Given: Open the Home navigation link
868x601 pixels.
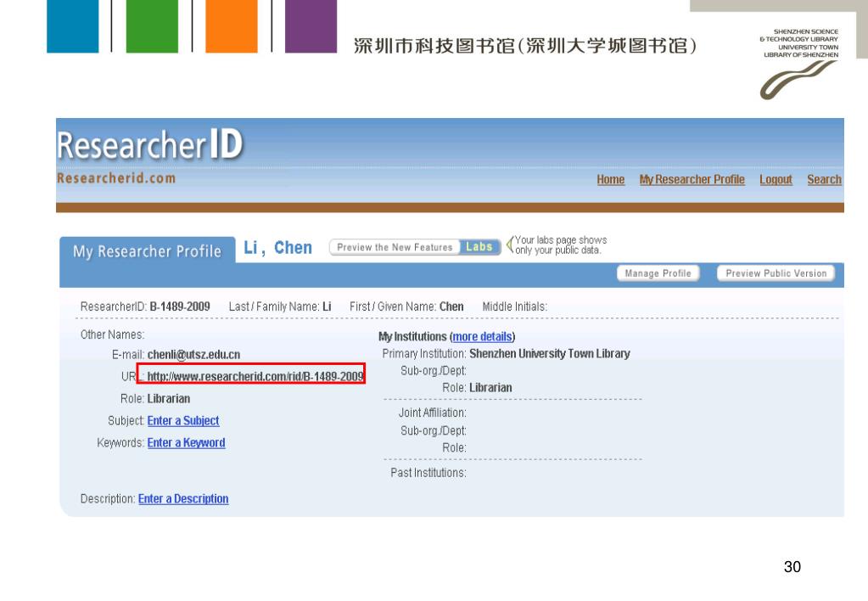Looking at the screenshot, I should point(611,179).
